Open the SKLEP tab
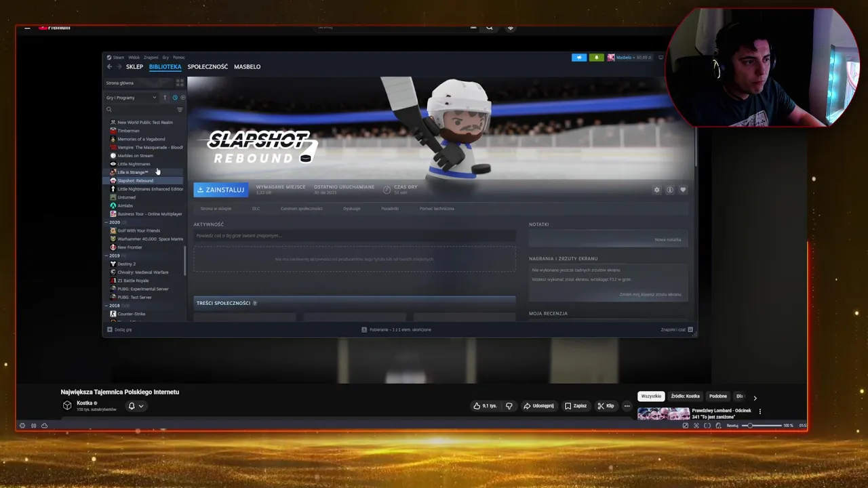This screenshot has height=488, width=868. tap(134, 66)
